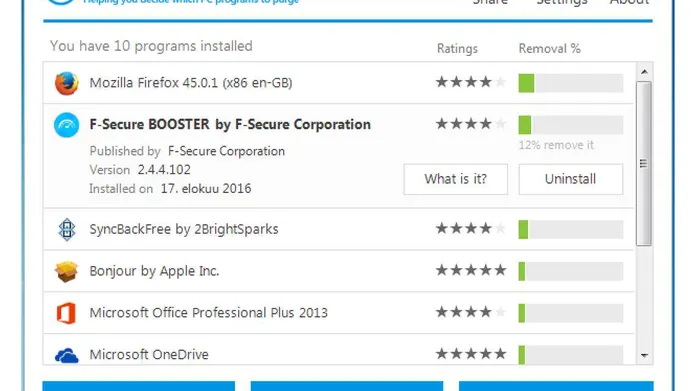Click the Bonjour five-star rating
This screenshot has height=391, width=696.
(471, 270)
